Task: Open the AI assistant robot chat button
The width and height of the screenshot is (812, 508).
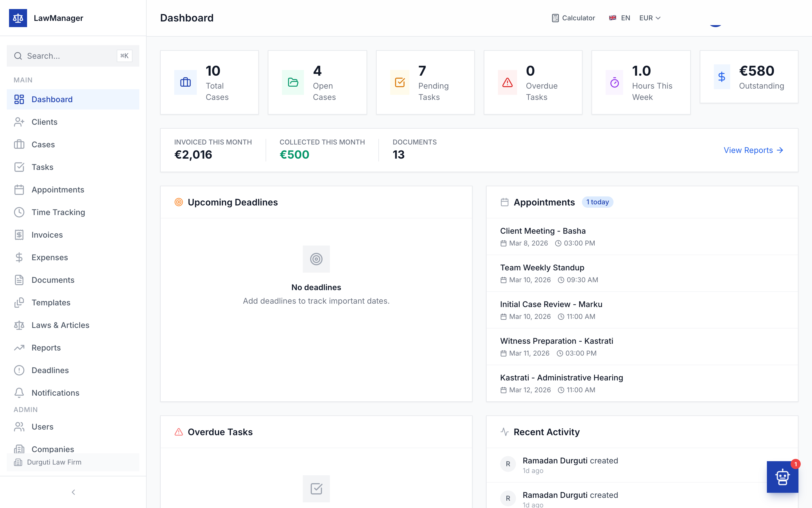Action: [x=782, y=477]
